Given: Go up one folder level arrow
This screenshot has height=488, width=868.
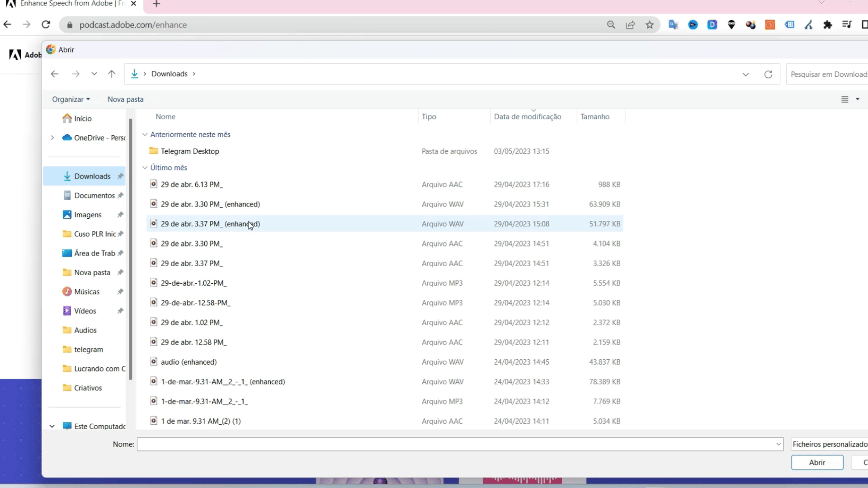Looking at the screenshot, I should tap(112, 74).
